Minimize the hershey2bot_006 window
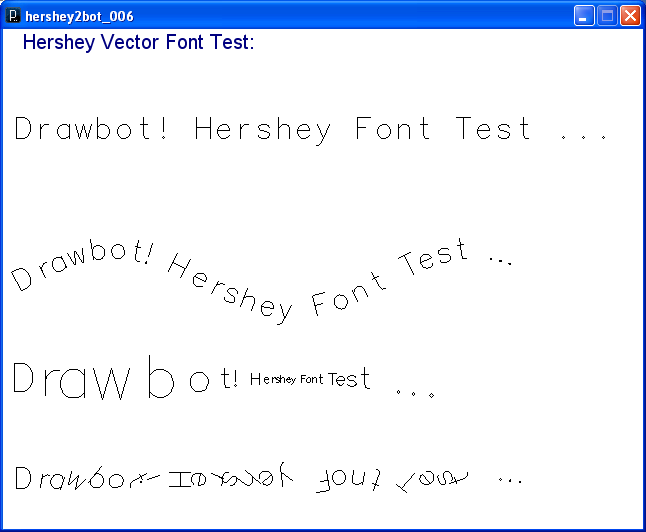This screenshot has height=532, width=646. (584, 16)
